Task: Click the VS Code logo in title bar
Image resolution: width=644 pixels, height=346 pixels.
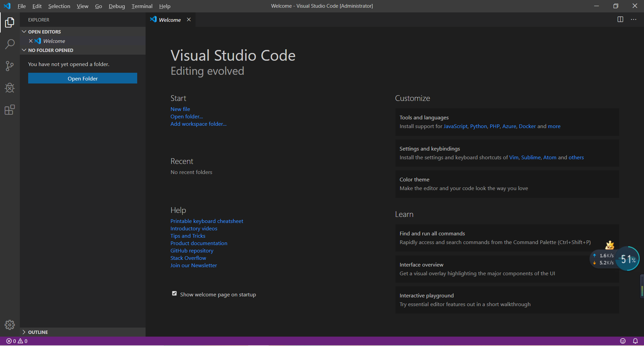Action: [x=7, y=6]
